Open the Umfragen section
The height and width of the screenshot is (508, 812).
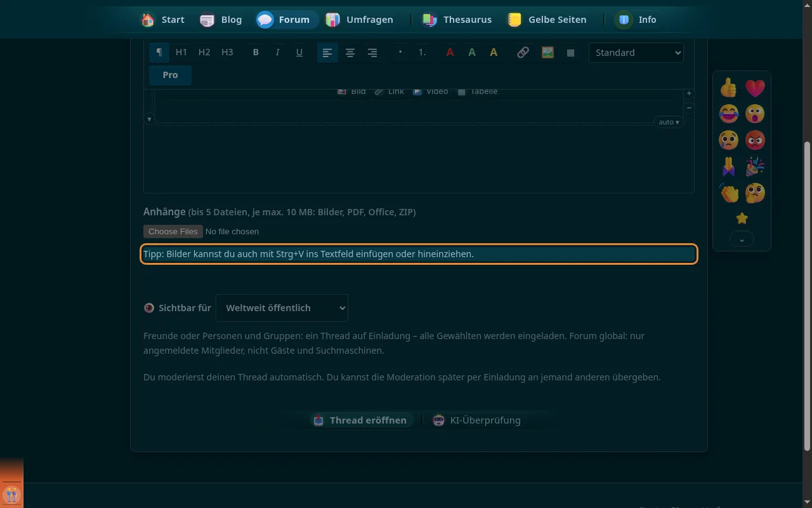pos(359,20)
